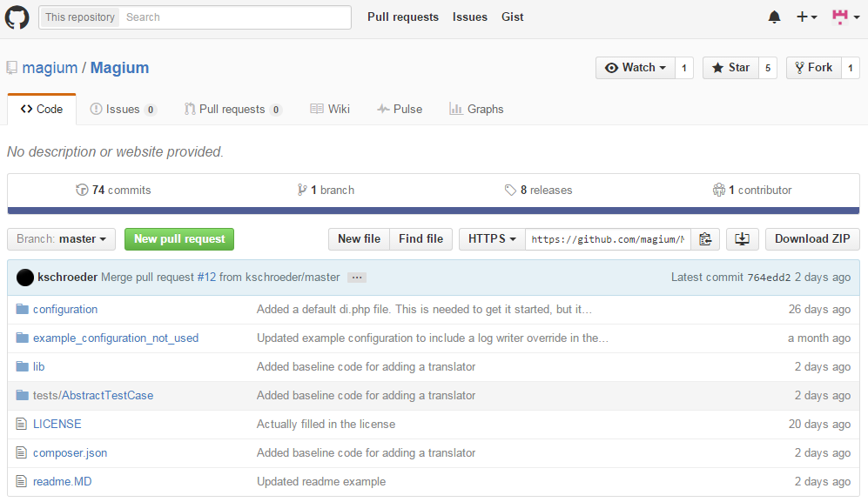Star the Magium repository
This screenshot has height=502, width=868.
coord(730,68)
